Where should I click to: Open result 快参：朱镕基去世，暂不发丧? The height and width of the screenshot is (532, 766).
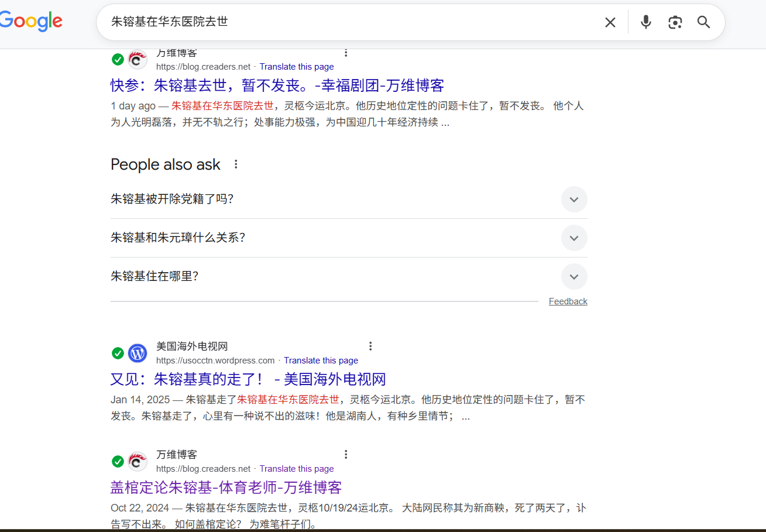277,85
